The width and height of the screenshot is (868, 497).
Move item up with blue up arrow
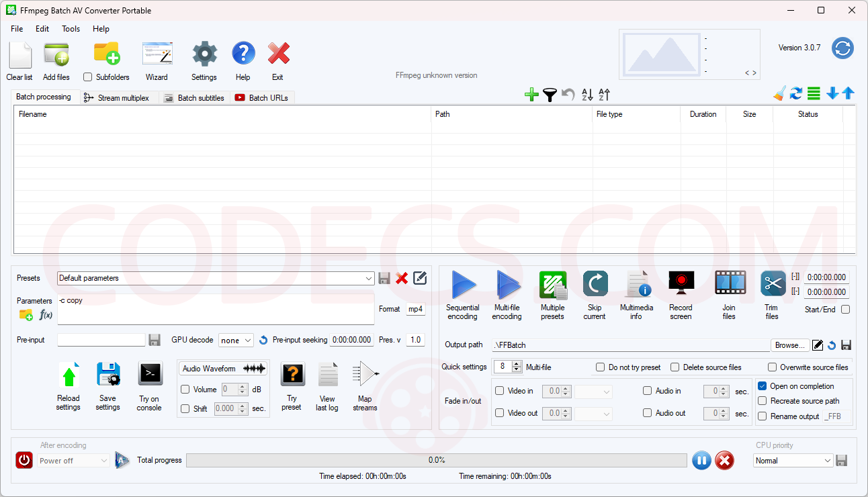point(849,93)
